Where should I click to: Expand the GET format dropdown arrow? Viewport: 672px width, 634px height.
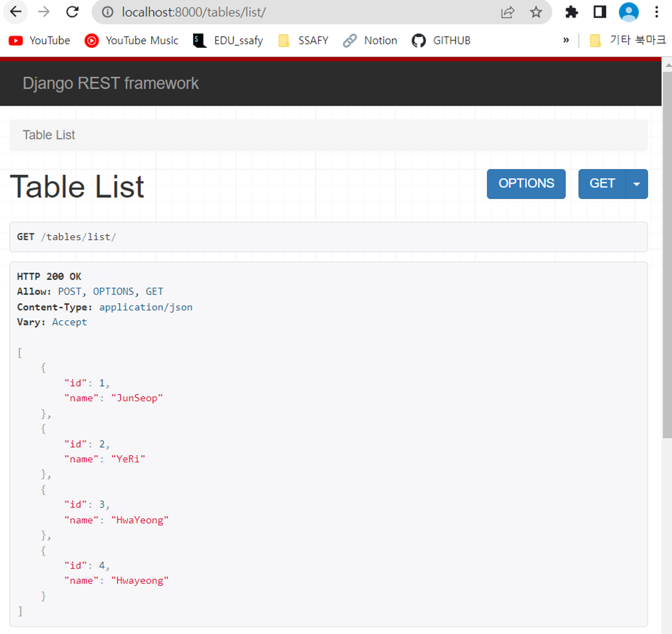(x=636, y=184)
